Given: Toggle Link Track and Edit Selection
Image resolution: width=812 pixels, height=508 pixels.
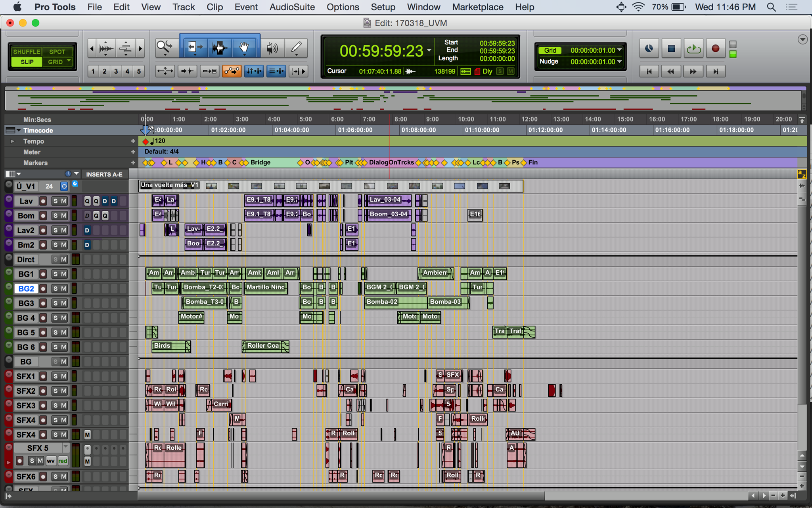Looking at the screenshot, I should click(x=276, y=71).
